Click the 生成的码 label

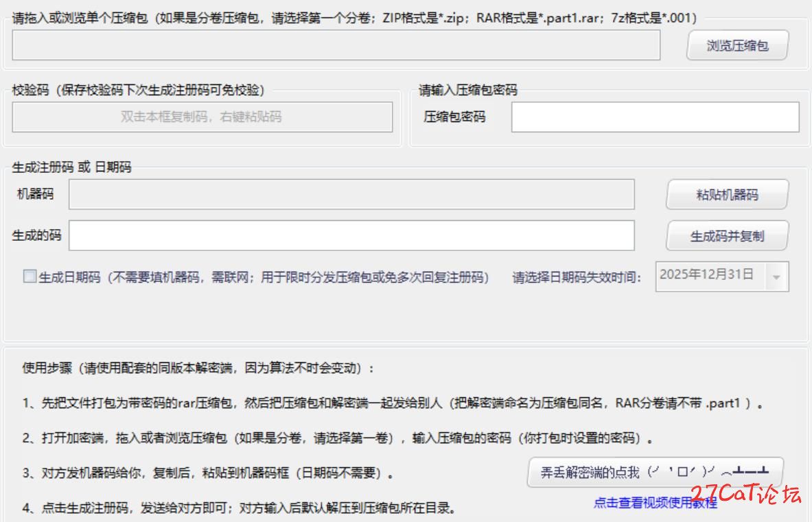click(x=36, y=236)
